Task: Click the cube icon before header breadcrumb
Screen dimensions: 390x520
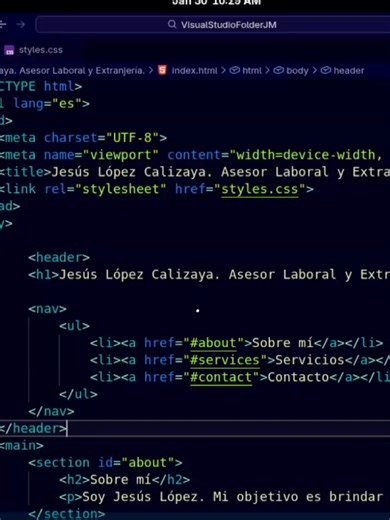Action: pyautogui.click(x=326, y=70)
